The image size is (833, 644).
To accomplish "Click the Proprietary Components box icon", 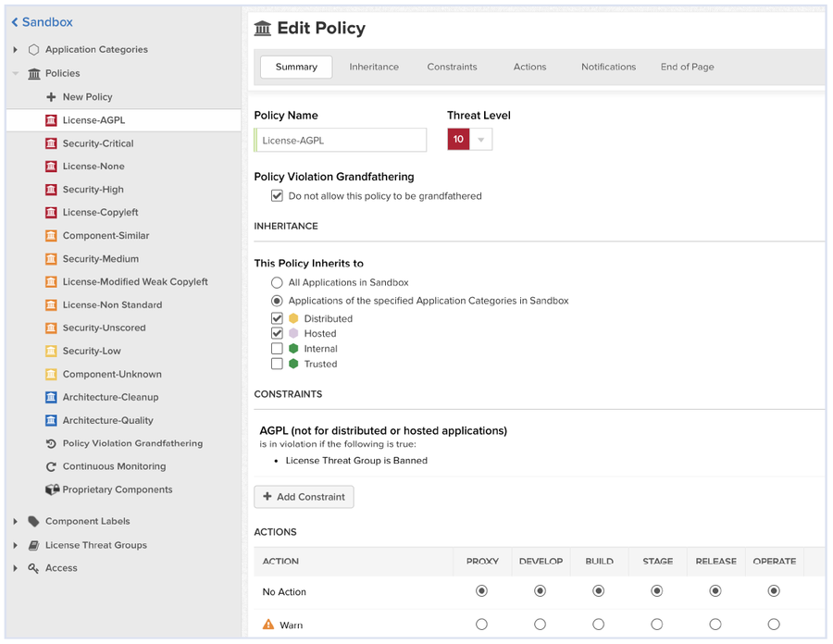I will 52,489.
